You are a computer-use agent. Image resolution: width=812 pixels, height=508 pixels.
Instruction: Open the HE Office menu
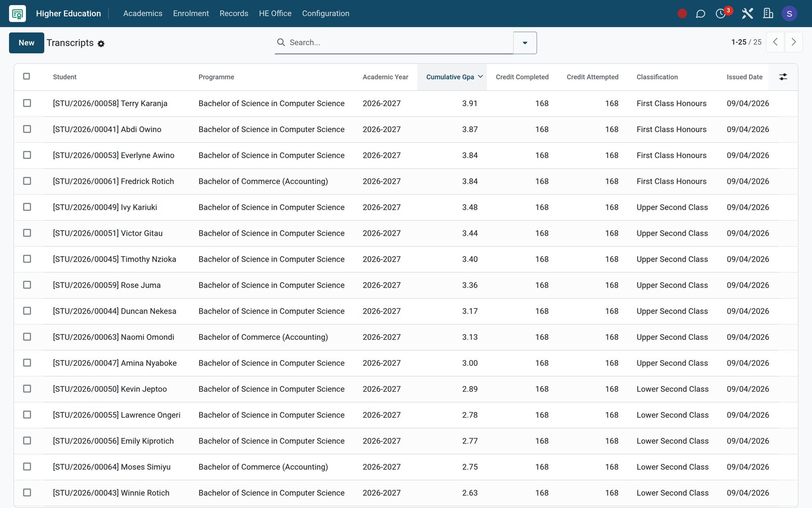tap(275, 14)
